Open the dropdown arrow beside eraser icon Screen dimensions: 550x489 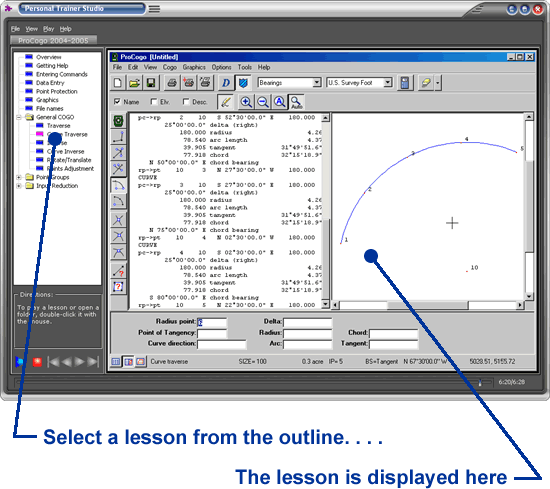(438, 83)
